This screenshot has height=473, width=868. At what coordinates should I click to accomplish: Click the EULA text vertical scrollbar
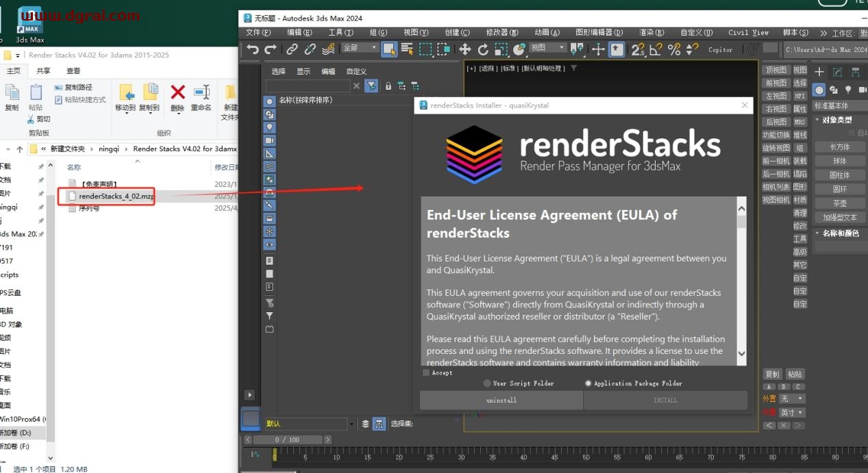[x=741, y=281]
